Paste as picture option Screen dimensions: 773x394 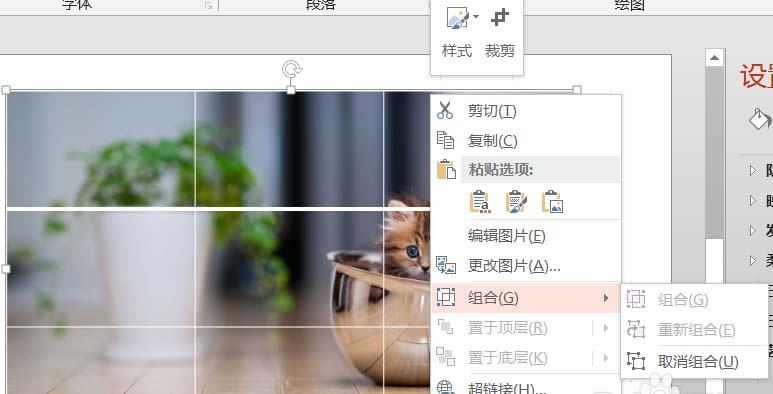(552, 202)
